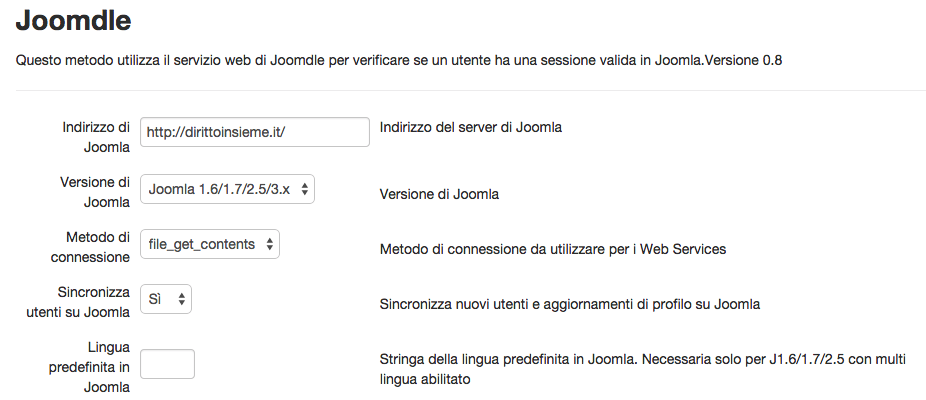Screen dimensions: 926x400
Task: Click the Sincronizza utenti su Joomla label
Action: 79,302
